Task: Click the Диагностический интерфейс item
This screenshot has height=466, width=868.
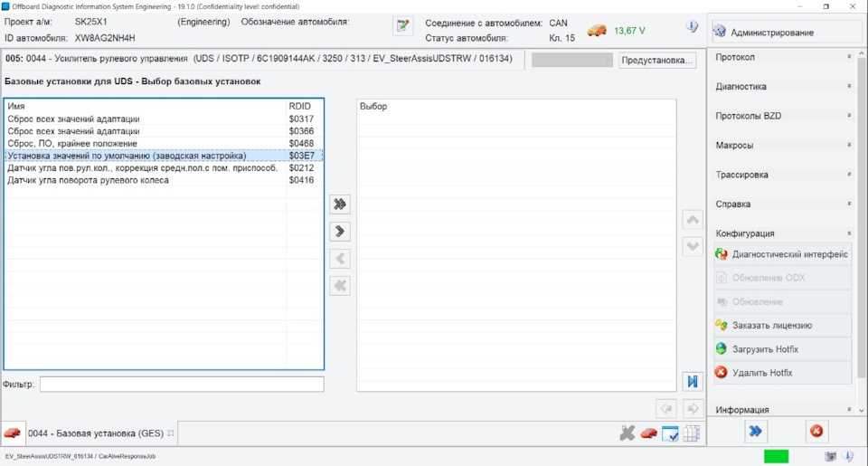Action: click(783, 254)
